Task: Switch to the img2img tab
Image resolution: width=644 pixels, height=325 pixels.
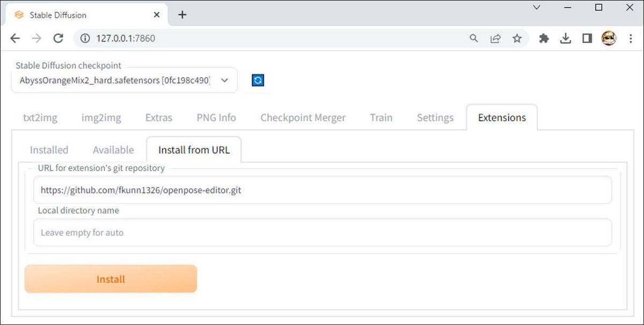Action: pyautogui.click(x=101, y=117)
